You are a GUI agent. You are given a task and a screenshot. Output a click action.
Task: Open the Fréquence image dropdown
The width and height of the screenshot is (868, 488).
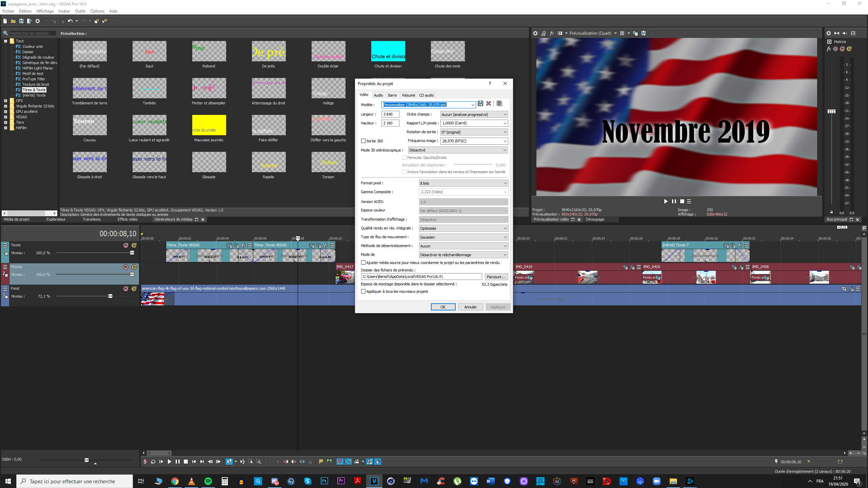[x=505, y=141]
